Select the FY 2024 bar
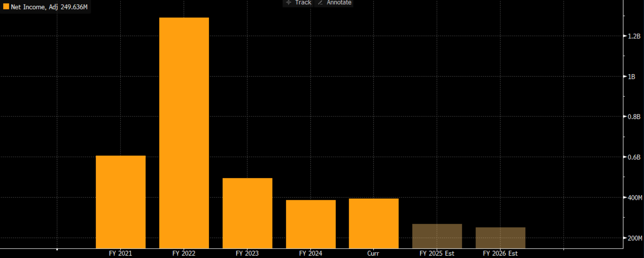 coord(310,224)
